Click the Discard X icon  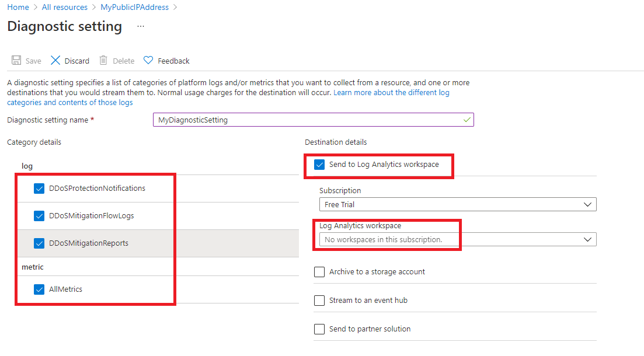pos(55,60)
